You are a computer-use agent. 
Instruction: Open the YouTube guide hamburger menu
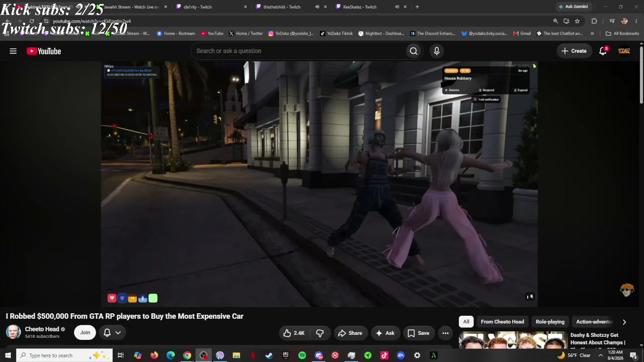click(13, 51)
